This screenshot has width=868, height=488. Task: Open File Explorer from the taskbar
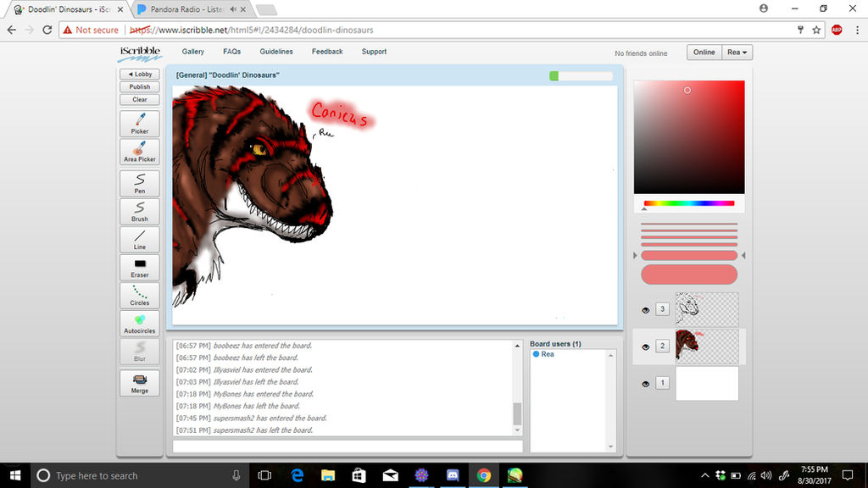328,475
